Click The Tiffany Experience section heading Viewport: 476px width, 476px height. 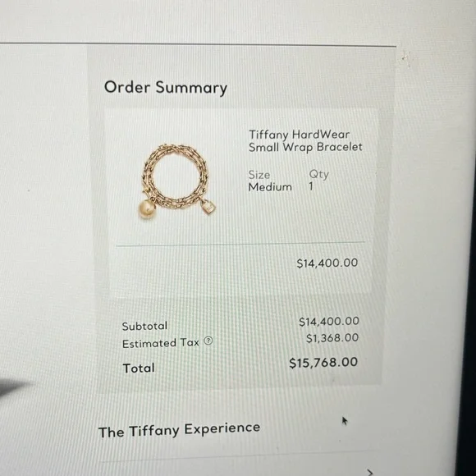[179, 430]
